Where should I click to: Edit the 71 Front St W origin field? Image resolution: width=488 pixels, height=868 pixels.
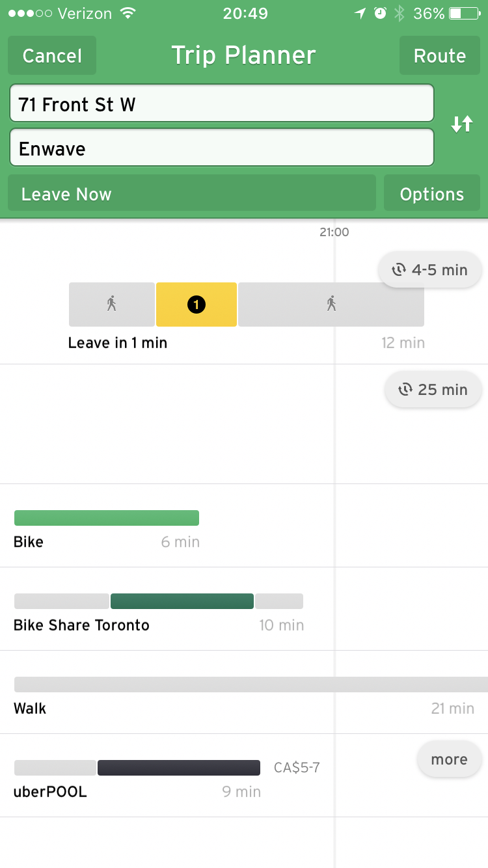click(221, 103)
